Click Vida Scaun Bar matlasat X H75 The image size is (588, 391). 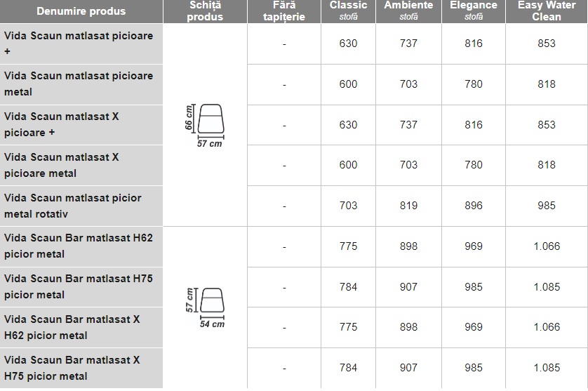pyautogui.click(x=72, y=368)
